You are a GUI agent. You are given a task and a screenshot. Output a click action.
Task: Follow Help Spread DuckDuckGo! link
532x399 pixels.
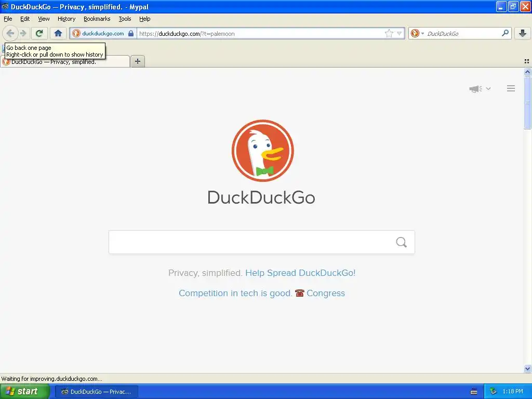[300, 273]
